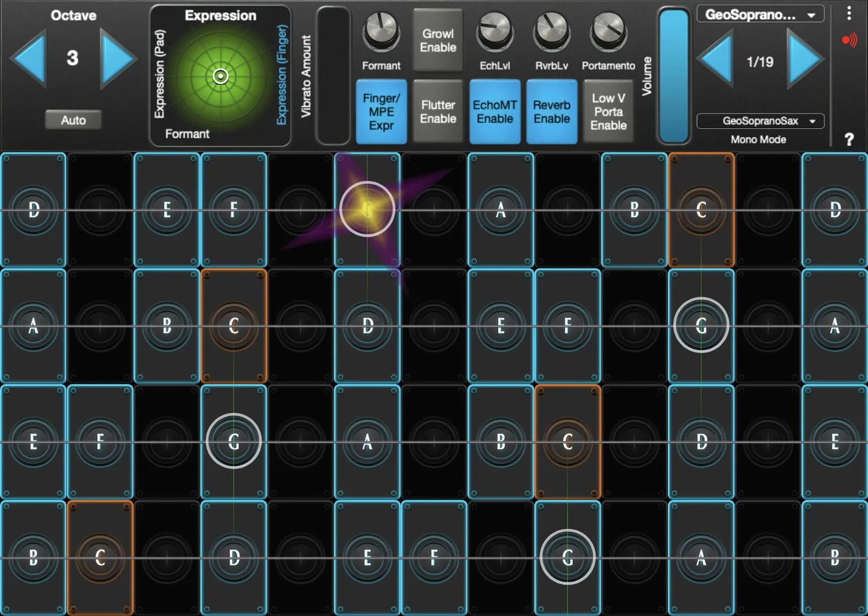Play the F pad in the second row
Viewport: 868px width, 616px height.
click(x=568, y=325)
